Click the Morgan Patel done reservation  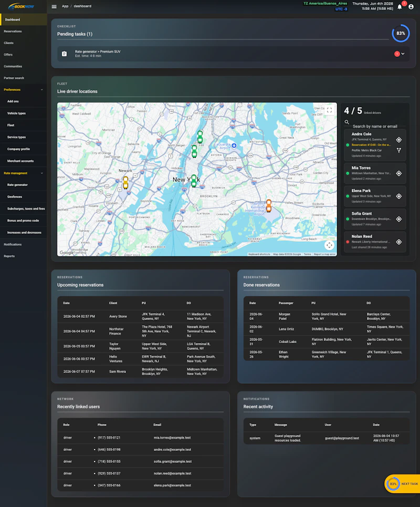coord(327,316)
